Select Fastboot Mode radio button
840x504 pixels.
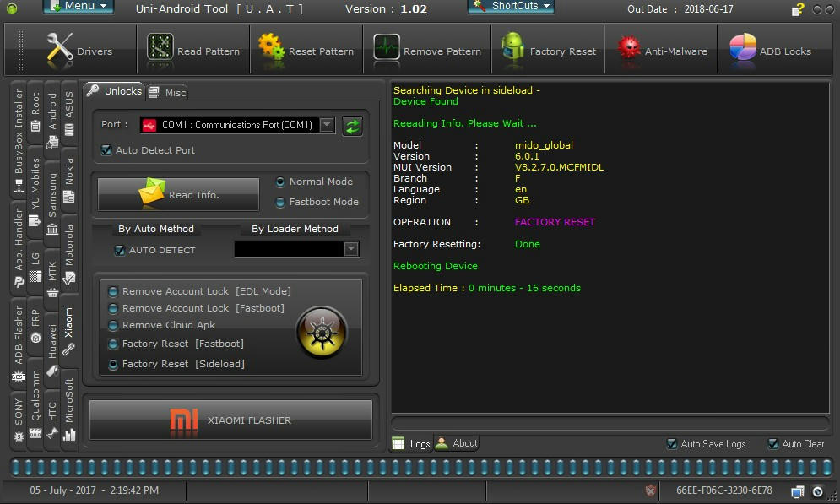pyautogui.click(x=280, y=202)
